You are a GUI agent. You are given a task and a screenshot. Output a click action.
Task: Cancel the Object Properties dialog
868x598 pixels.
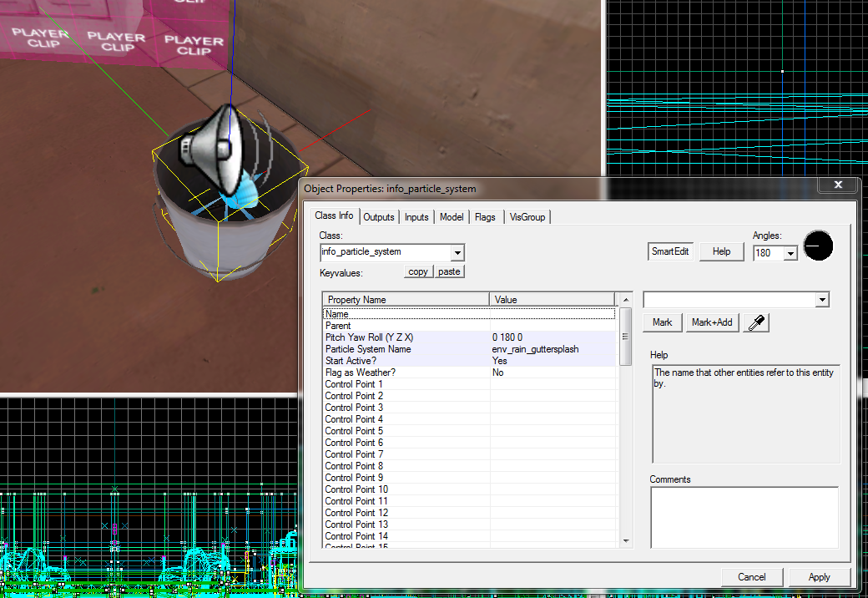pyautogui.click(x=752, y=577)
